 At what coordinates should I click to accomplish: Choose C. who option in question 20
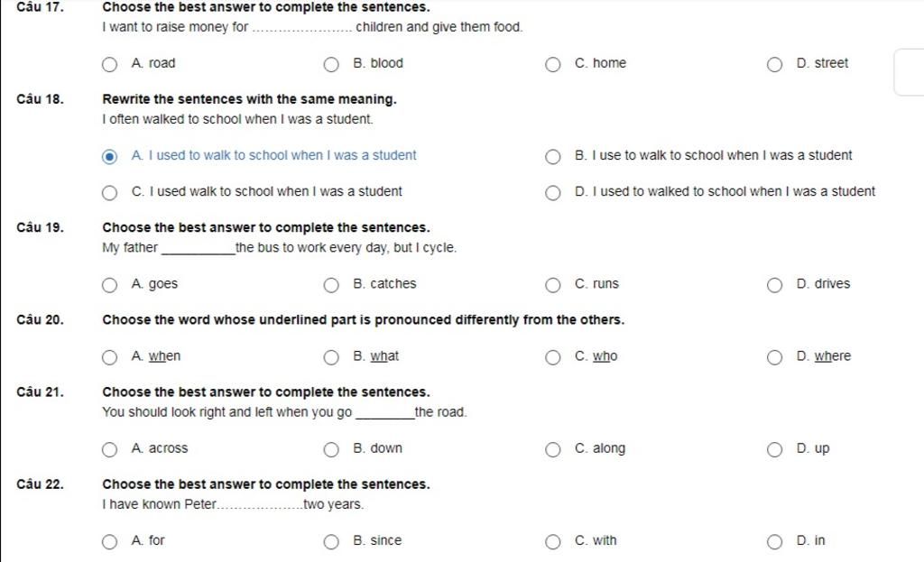pyautogui.click(x=553, y=357)
